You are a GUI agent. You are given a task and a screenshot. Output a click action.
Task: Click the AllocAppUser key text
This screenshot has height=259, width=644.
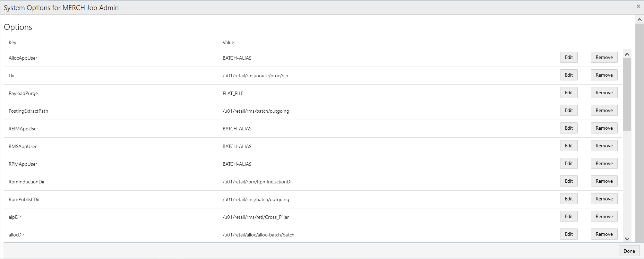[x=23, y=58]
